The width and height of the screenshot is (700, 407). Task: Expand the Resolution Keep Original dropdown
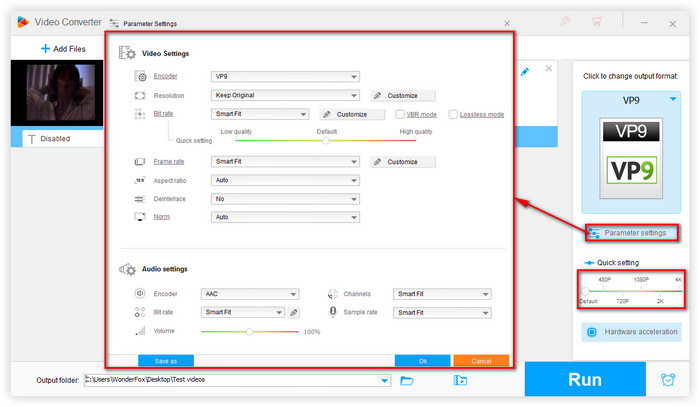click(x=285, y=95)
